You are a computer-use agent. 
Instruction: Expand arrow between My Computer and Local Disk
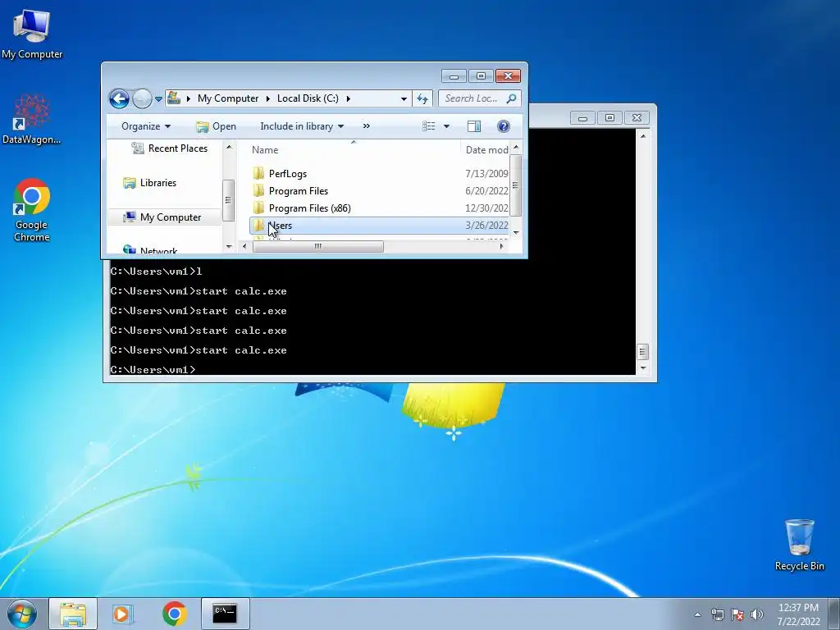coord(268,98)
